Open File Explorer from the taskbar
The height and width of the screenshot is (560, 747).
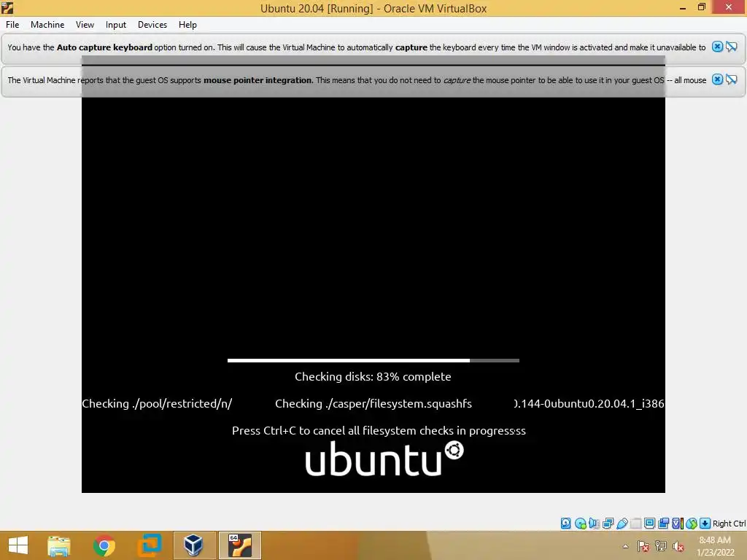59,545
